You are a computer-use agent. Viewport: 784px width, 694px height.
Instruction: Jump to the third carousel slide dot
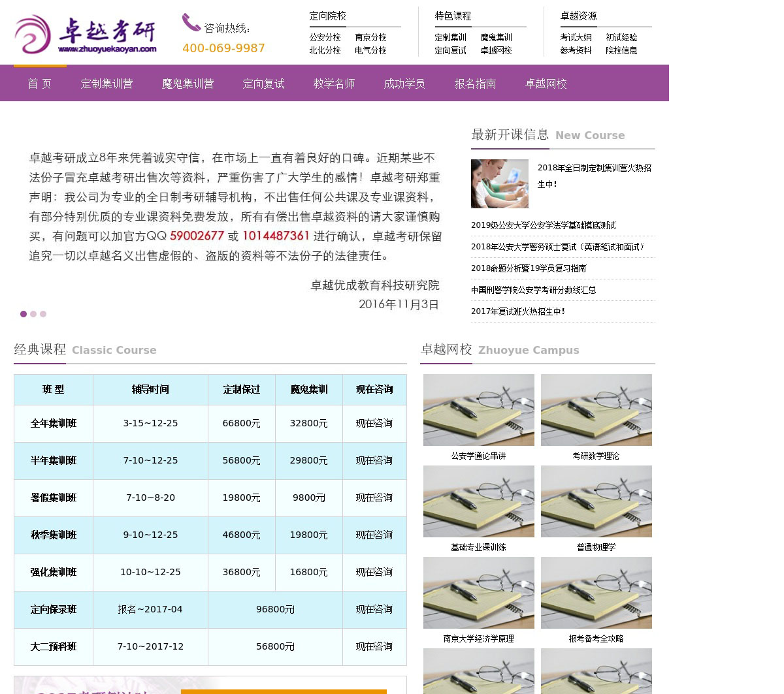(43, 314)
